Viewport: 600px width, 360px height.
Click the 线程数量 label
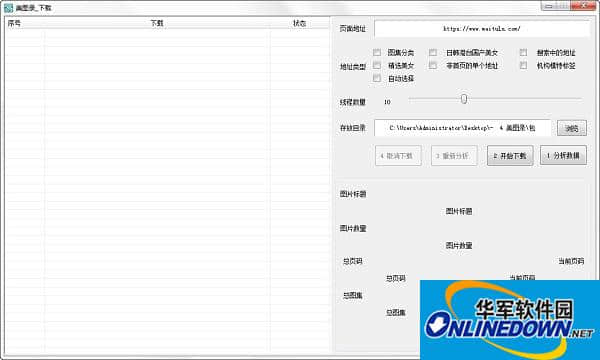[353, 102]
